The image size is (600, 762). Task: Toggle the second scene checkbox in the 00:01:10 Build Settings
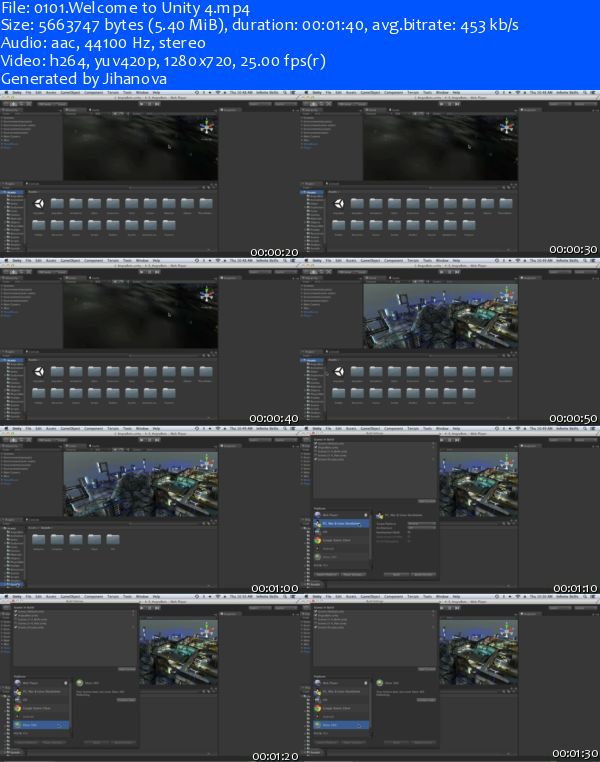point(316,447)
